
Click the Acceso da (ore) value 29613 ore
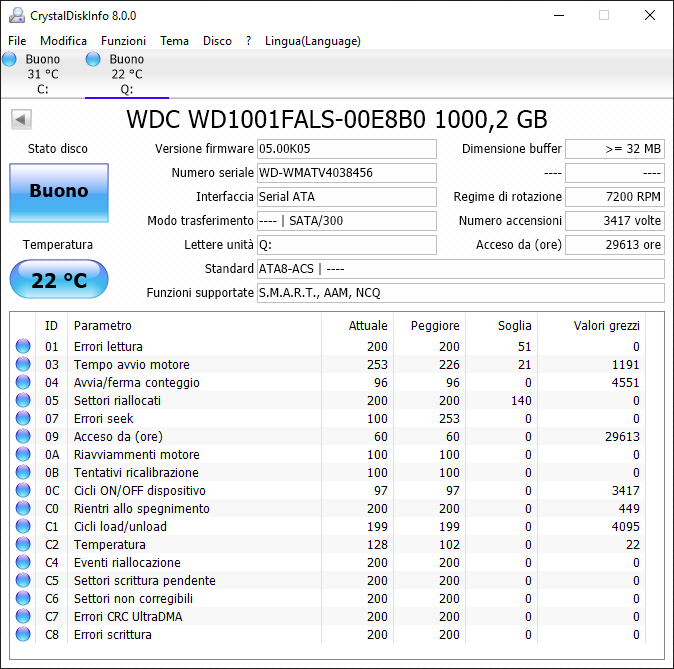click(615, 245)
